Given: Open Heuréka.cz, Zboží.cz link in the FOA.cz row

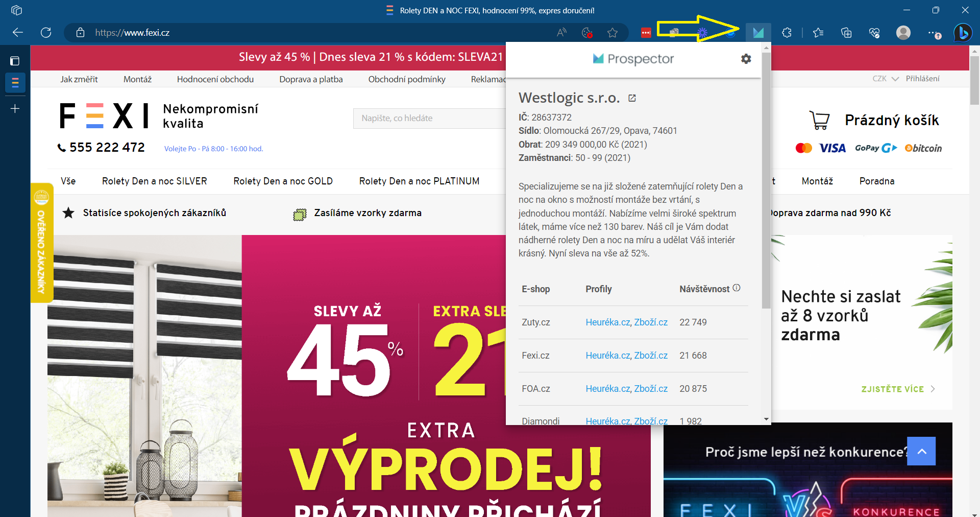Looking at the screenshot, I should 626,389.
